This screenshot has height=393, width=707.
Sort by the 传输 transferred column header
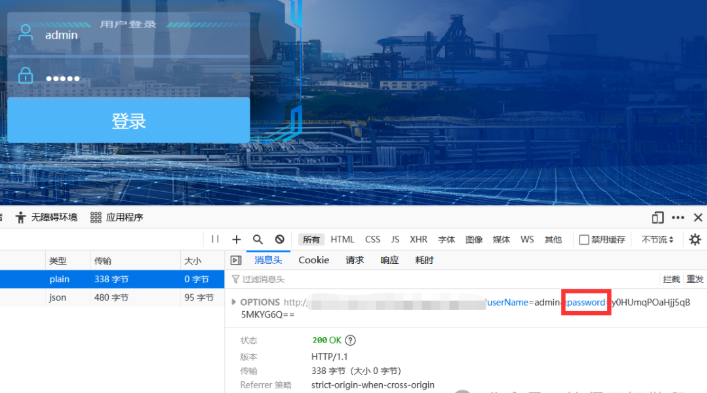coord(135,260)
